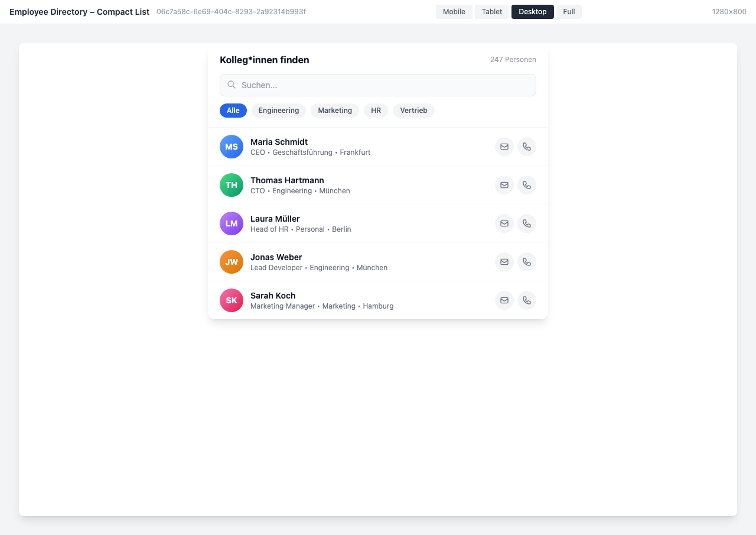Click the phone icon for Maria Schmidt
756x535 pixels.
tap(526, 147)
